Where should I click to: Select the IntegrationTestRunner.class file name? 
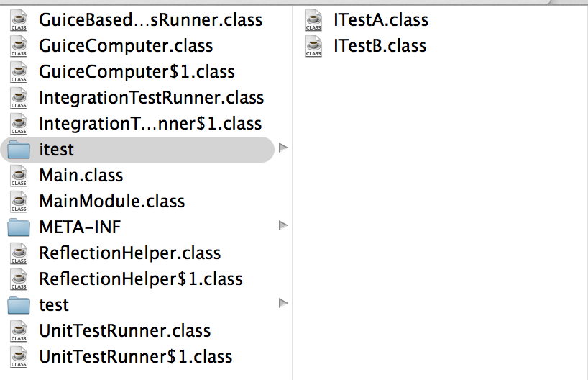(151, 98)
